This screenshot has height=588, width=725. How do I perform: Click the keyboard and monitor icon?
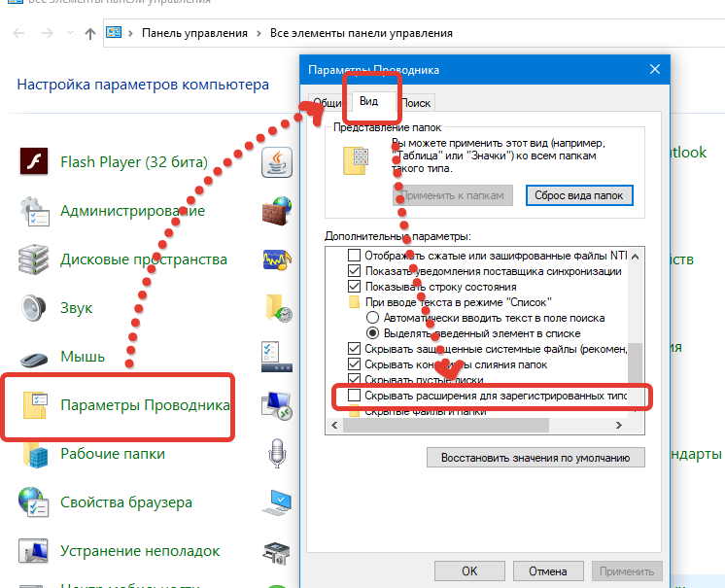pos(277,502)
